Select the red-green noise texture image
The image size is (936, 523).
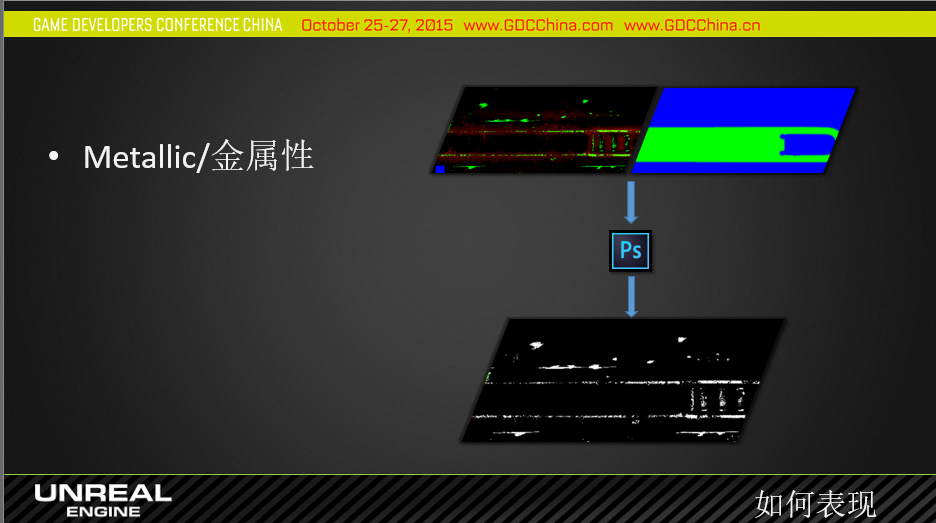544,130
